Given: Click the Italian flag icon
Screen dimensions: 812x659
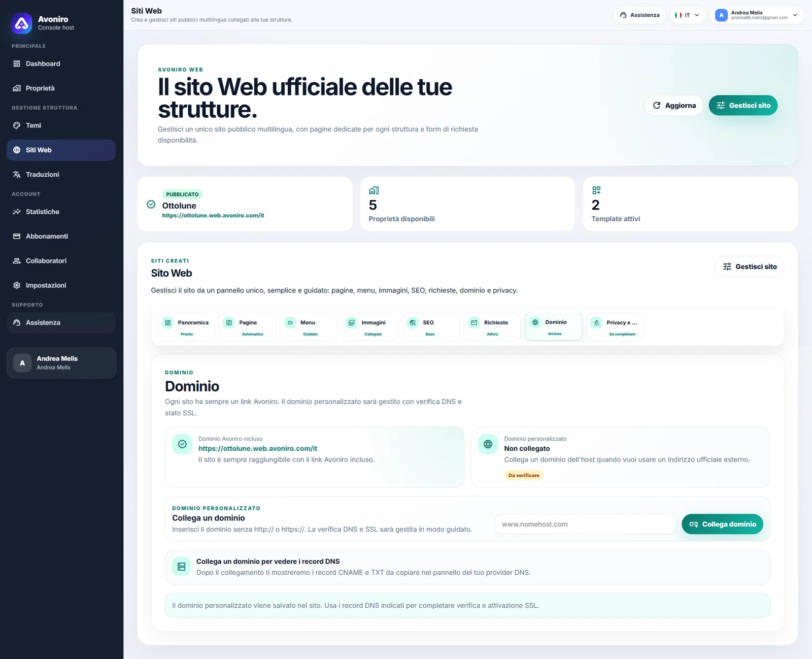Looking at the screenshot, I should (x=678, y=15).
